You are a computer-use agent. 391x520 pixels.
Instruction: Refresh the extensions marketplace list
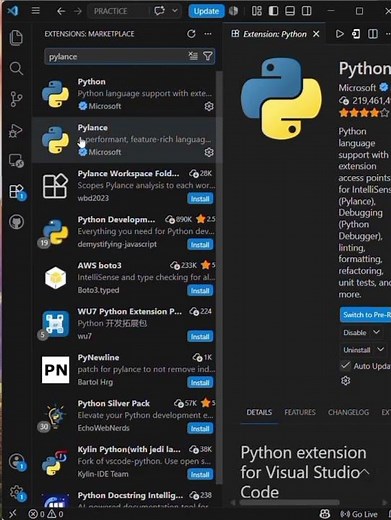point(191,34)
